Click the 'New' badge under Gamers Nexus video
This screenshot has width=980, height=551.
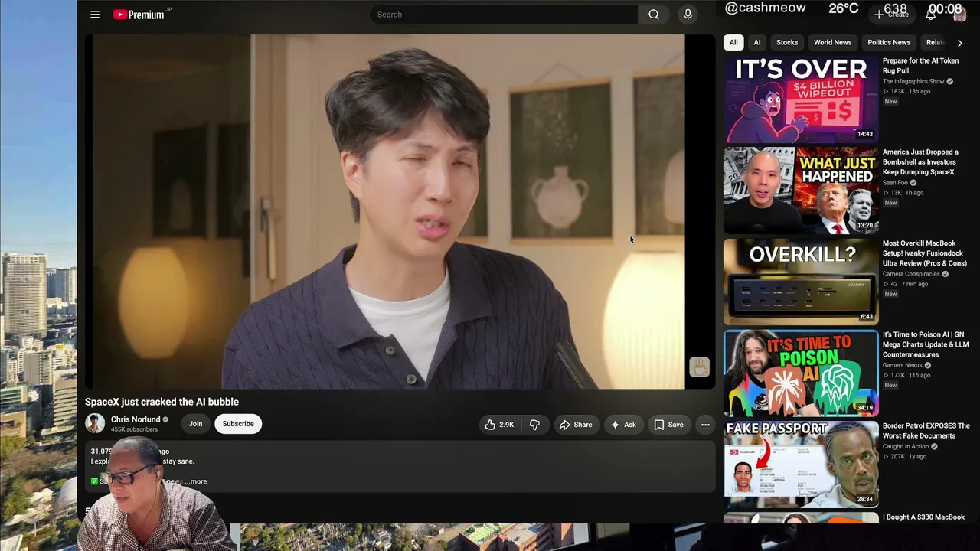tap(890, 385)
